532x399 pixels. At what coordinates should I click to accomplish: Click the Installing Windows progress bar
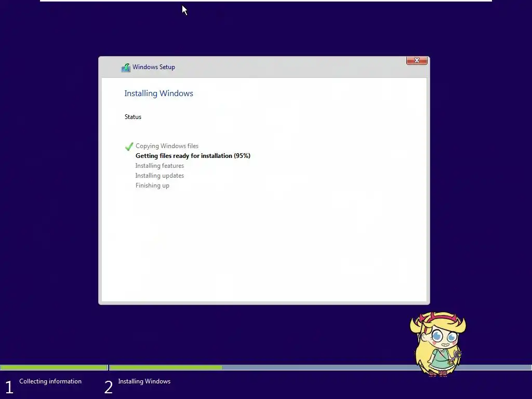[x=320, y=367]
